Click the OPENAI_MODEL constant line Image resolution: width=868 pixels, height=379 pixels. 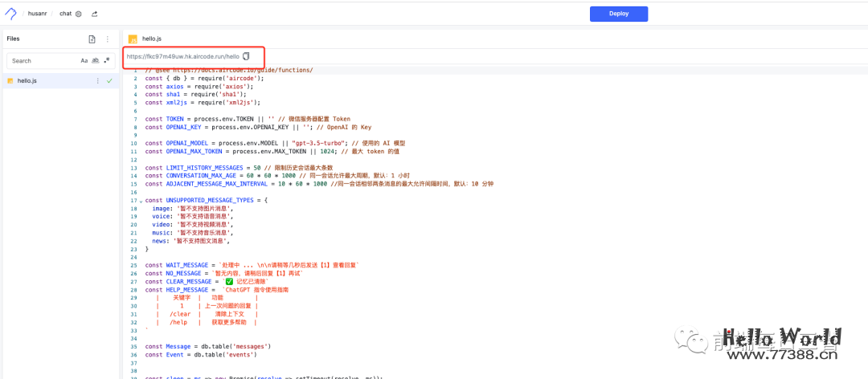click(275, 143)
